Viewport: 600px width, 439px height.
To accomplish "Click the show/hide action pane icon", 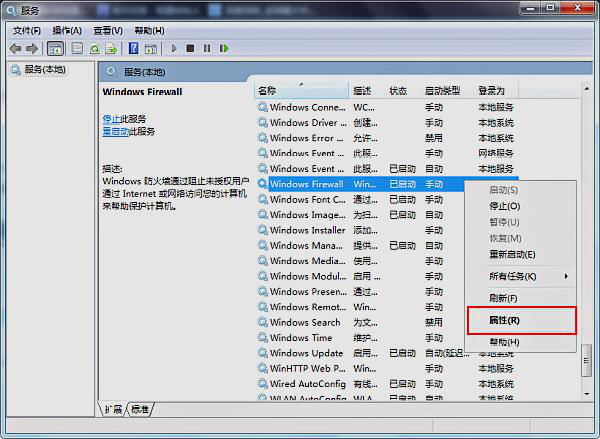I will [151, 49].
